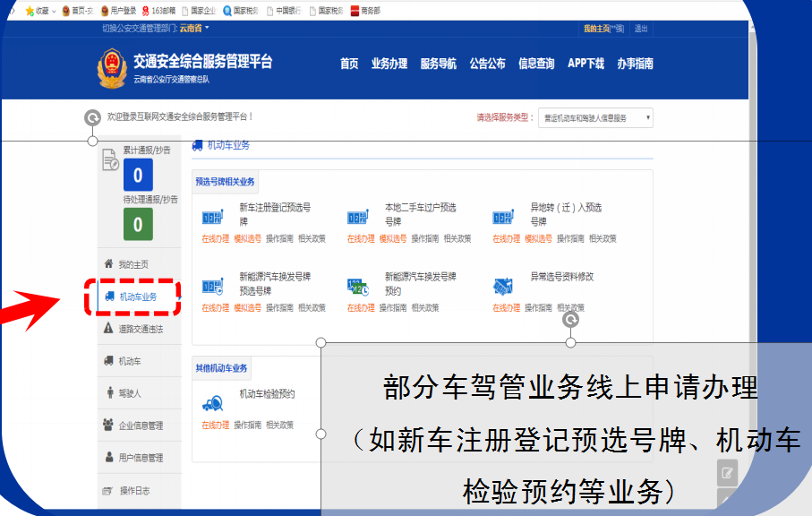Expand the 云南省 department switcher
812x516 pixels.
194,29
